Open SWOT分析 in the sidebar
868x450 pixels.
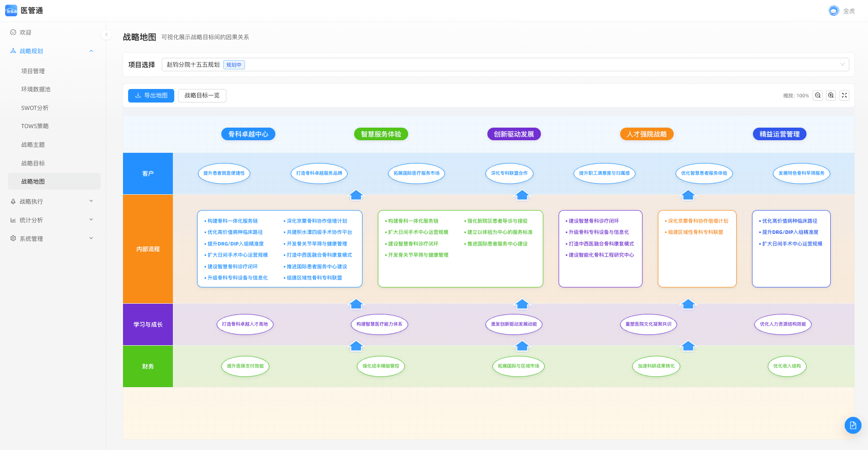coord(35,108)
